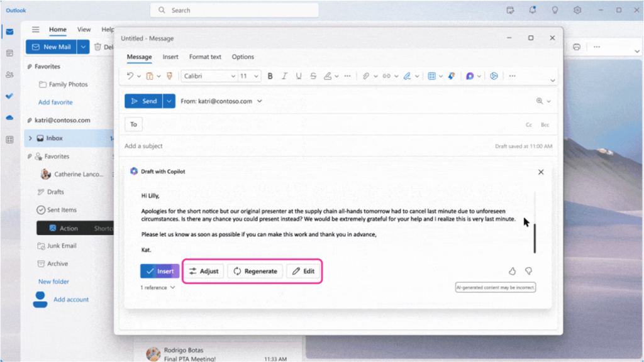Open Copilot from the message toolbar
Screen dimensions: 644x362
[470, 75]
